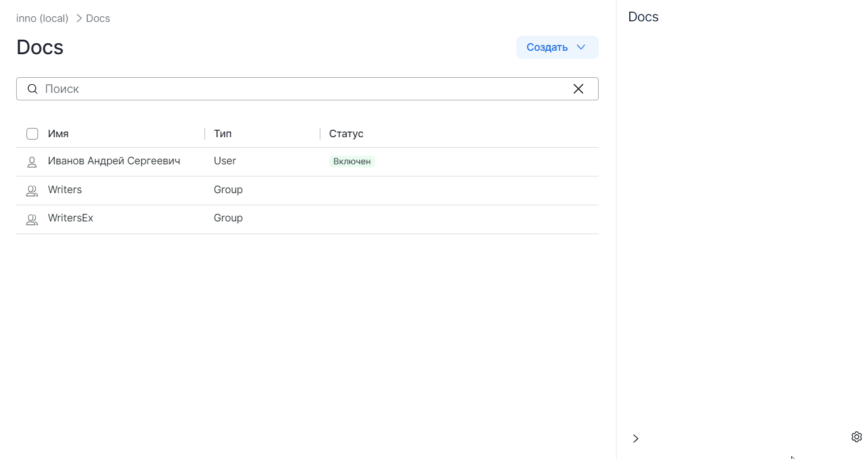Clear the search with the X icon
868x459 pixels.
[578, 89]
